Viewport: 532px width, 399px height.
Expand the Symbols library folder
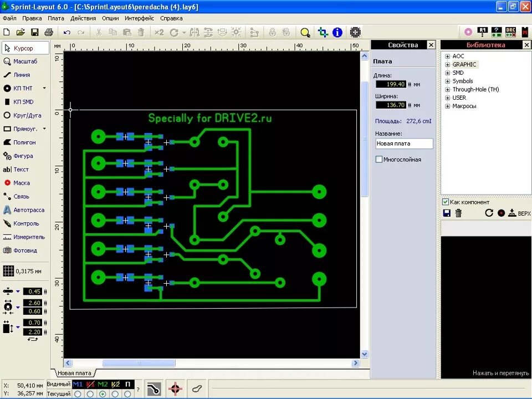[447, 81]
